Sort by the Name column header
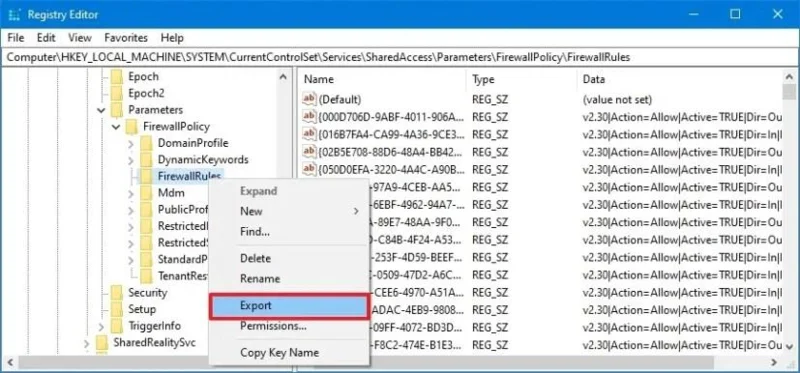Viewport: 800px width, 373px height. (382, 80)
